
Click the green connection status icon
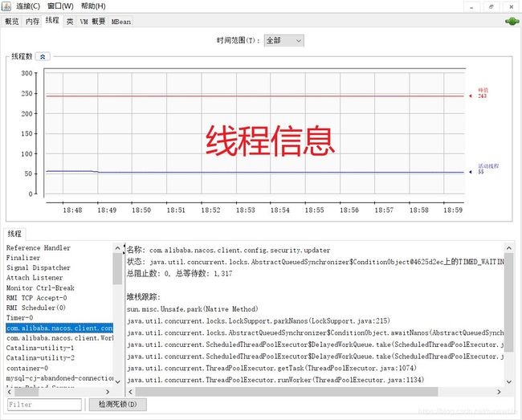512,22
